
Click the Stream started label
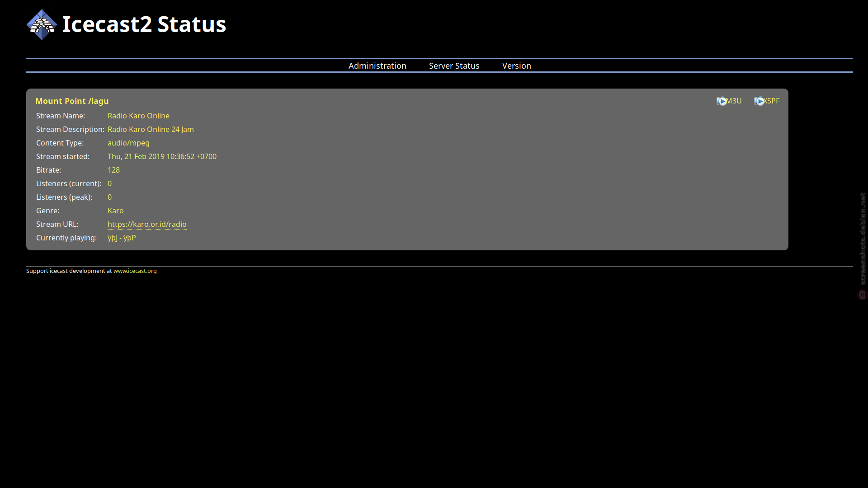tap(63, 156)
